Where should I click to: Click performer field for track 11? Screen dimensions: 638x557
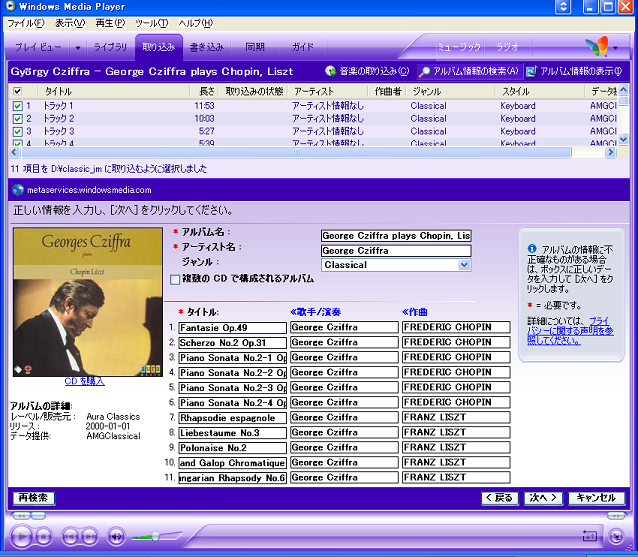[x=344, y=478]
